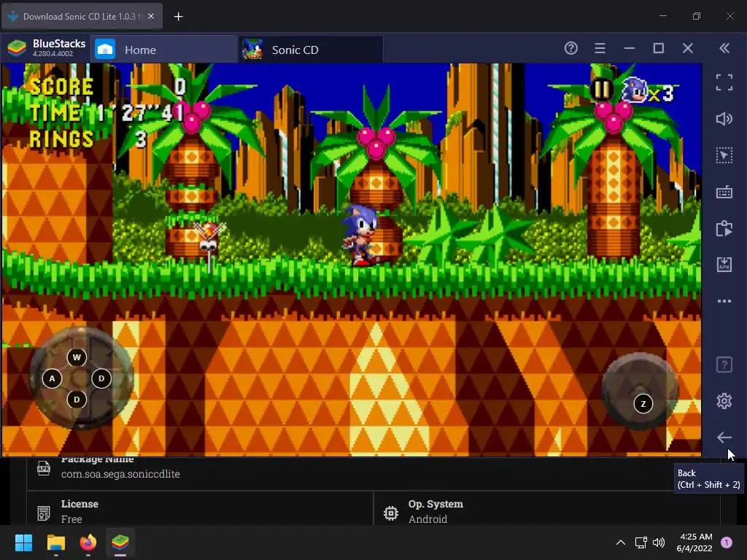Pause the Sonic CD game

[601, 88]
